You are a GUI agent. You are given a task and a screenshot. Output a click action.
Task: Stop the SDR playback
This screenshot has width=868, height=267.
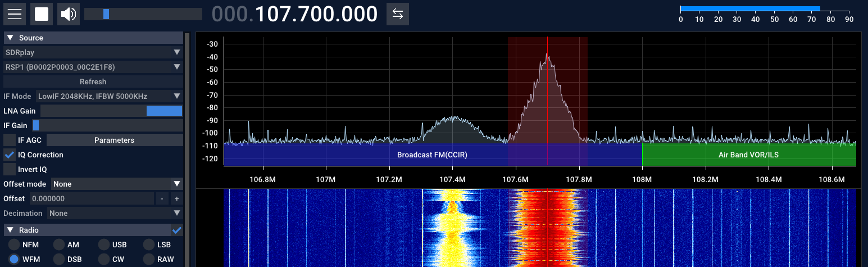tap(42, 14)
